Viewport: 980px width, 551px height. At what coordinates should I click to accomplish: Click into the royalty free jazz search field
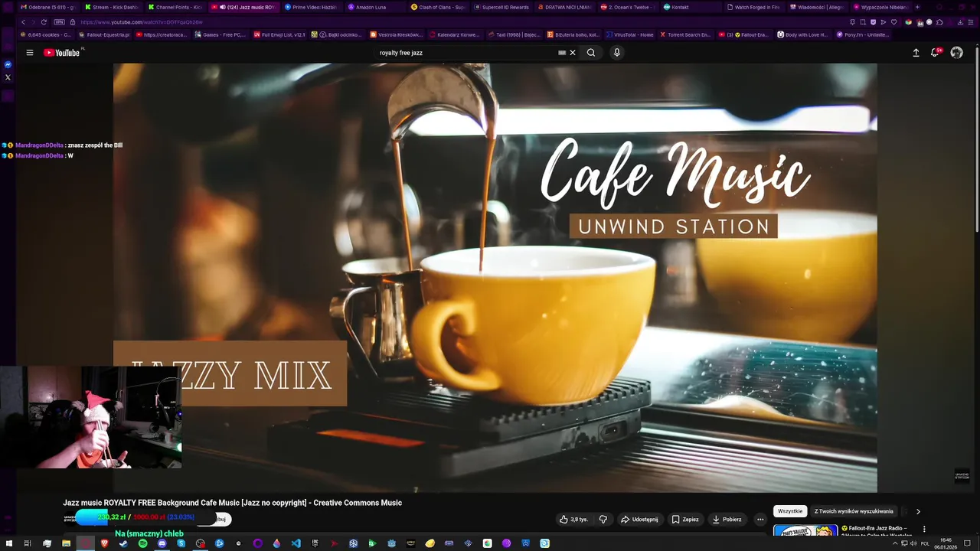tap(466, 53)
